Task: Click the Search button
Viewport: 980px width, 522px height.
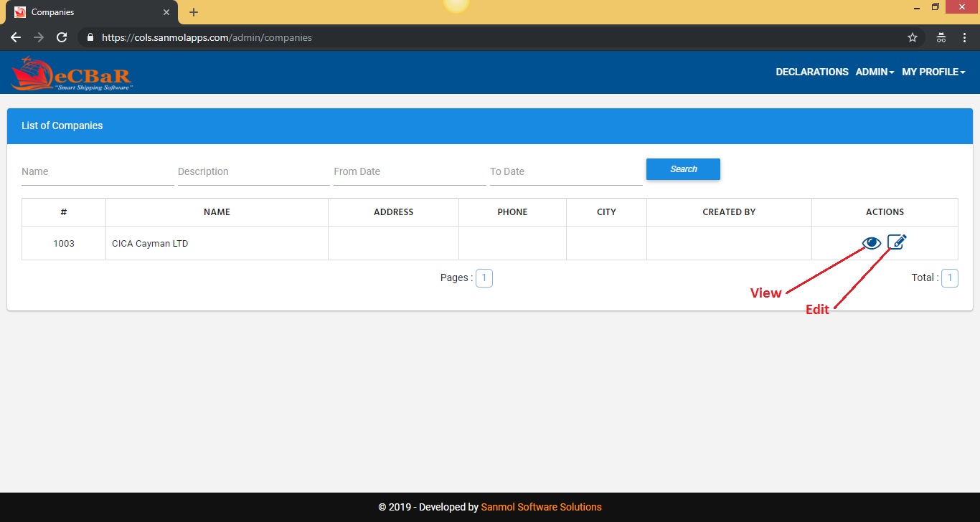Action: [683, 169]
